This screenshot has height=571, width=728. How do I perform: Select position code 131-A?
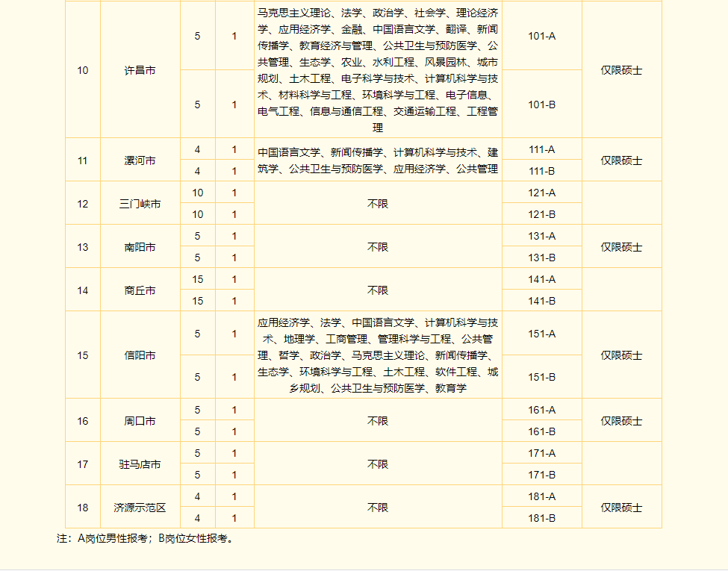[541, 236]
